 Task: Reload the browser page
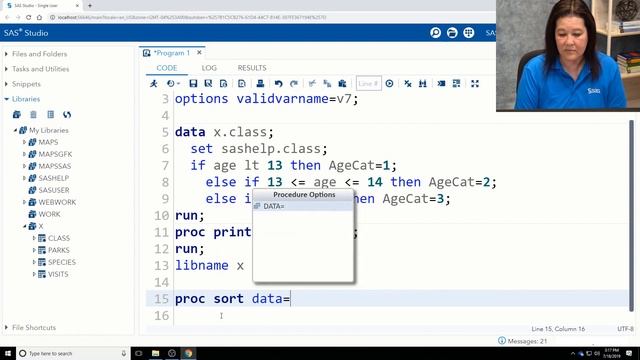point(28,18)
